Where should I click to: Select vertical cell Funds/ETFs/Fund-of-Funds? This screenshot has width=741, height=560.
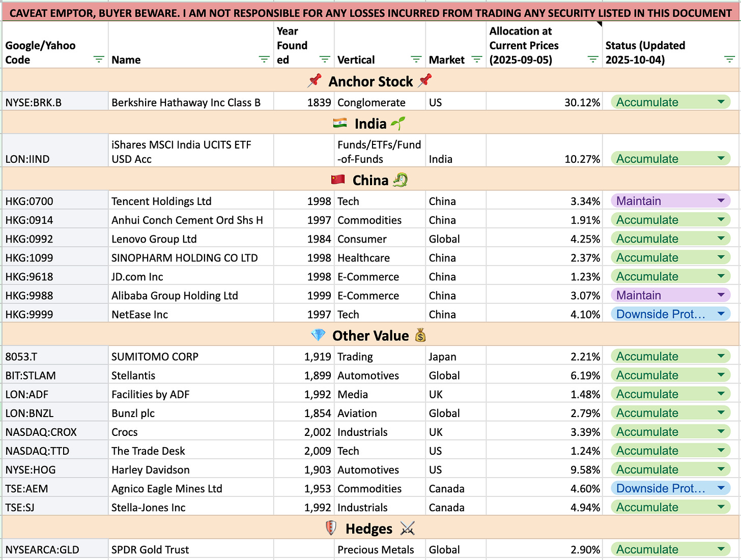click(380, 151)
